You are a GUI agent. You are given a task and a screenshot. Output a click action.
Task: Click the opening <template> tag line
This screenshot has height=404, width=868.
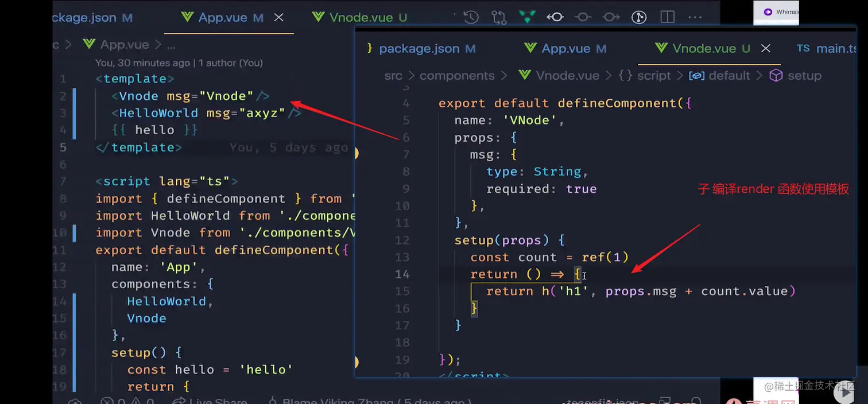point(135,79)
